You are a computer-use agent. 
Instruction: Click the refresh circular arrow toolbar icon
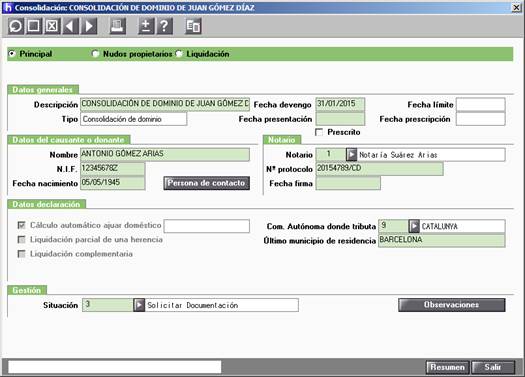16,26
